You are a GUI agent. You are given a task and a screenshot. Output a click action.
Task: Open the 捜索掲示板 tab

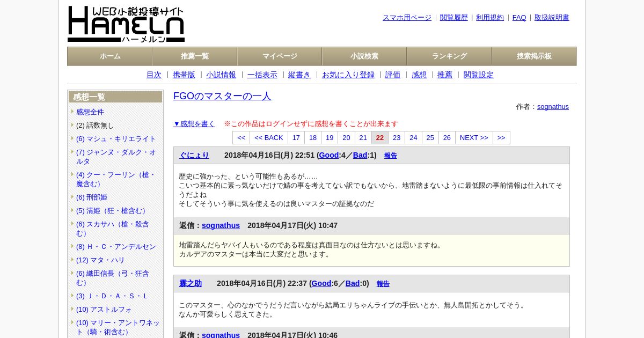tap(534, 56)
